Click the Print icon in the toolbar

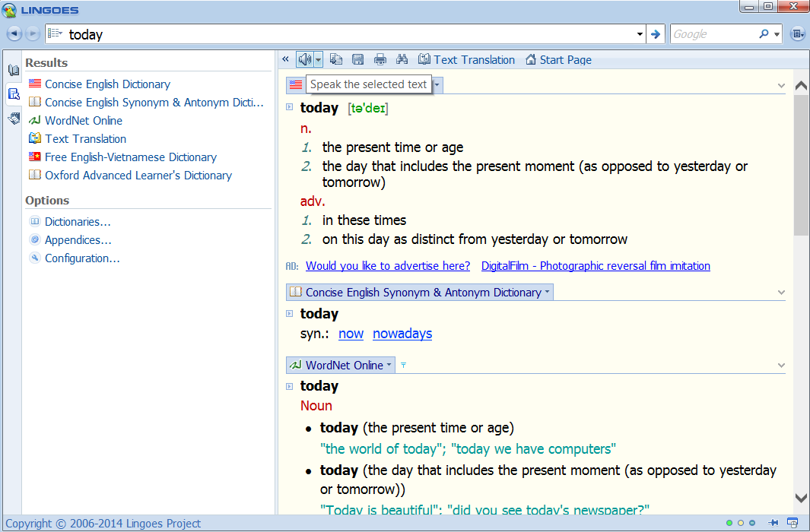[x=380, y=59]
